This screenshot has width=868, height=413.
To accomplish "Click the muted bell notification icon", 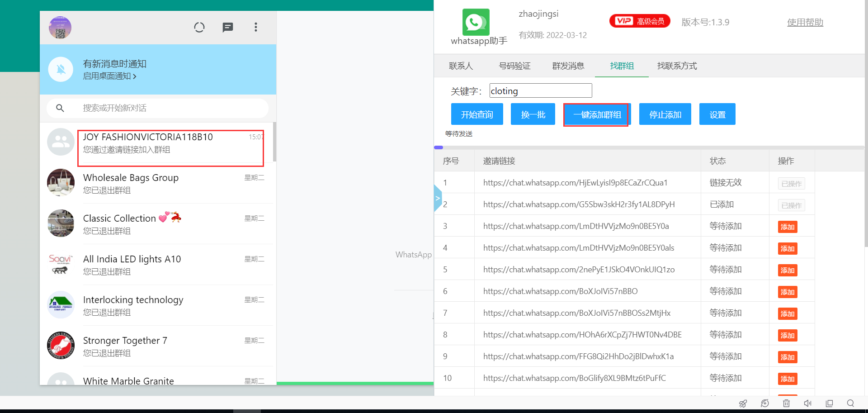I will pos(61,69).
